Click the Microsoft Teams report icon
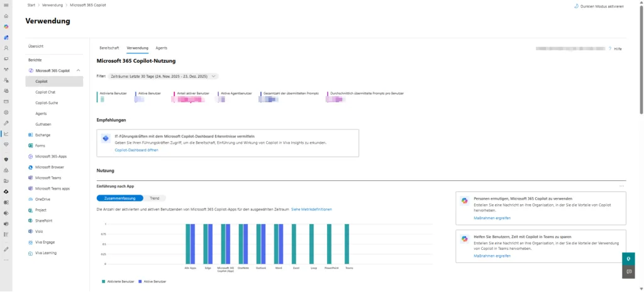This screenshot has height=292, width=644. coord(31,178)
